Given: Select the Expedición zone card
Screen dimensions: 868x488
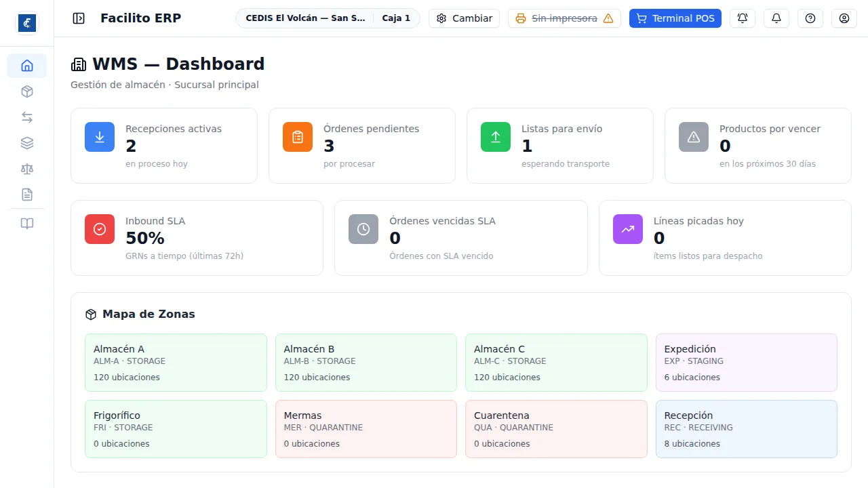Looking at the screenshot, I should [x=747, y=363].
